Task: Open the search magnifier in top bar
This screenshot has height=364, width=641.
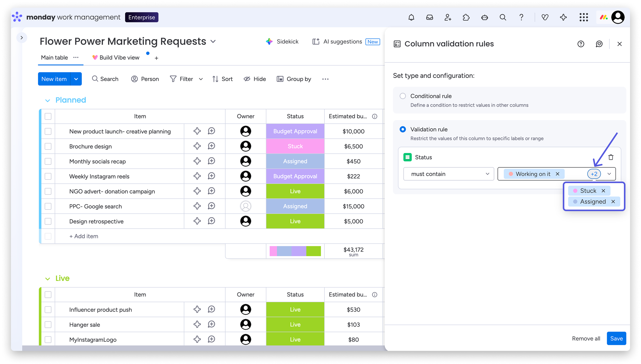Action: point(503,17)
